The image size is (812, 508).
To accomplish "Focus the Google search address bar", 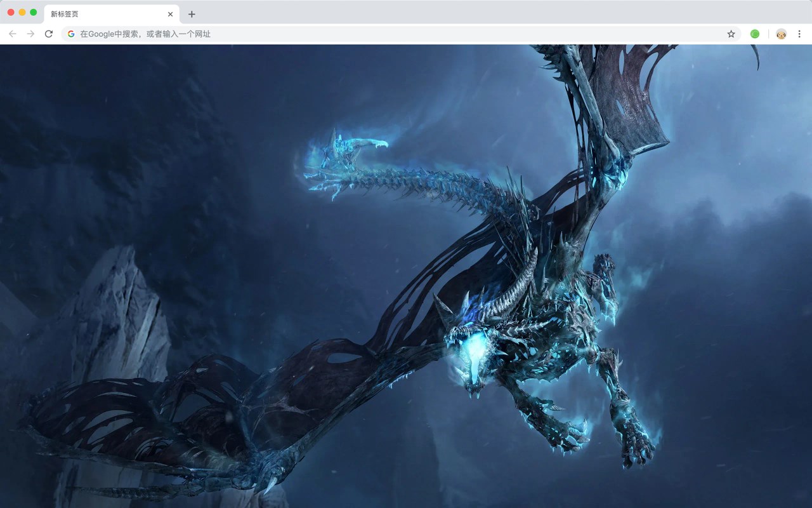I will point(401,34).
